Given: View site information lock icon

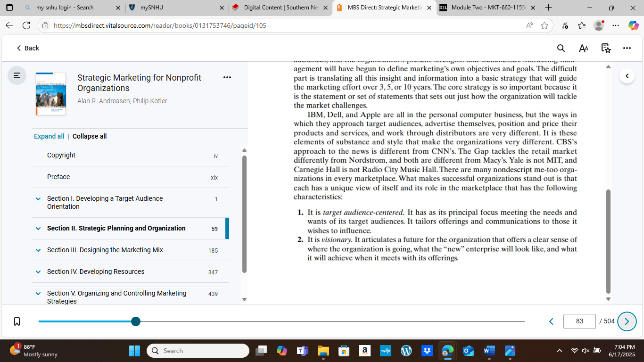Looking at the screenshot, I should [45, 25].
